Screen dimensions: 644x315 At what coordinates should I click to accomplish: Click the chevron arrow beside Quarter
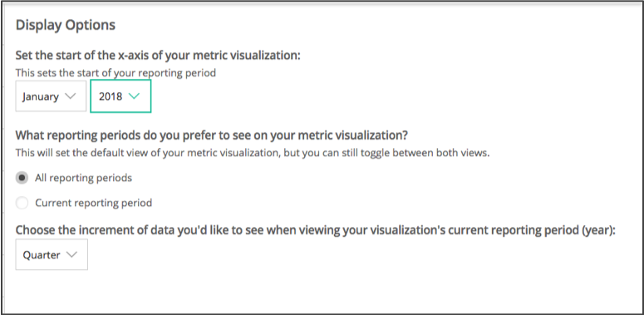pyautogui.click(x=71, y=254)
